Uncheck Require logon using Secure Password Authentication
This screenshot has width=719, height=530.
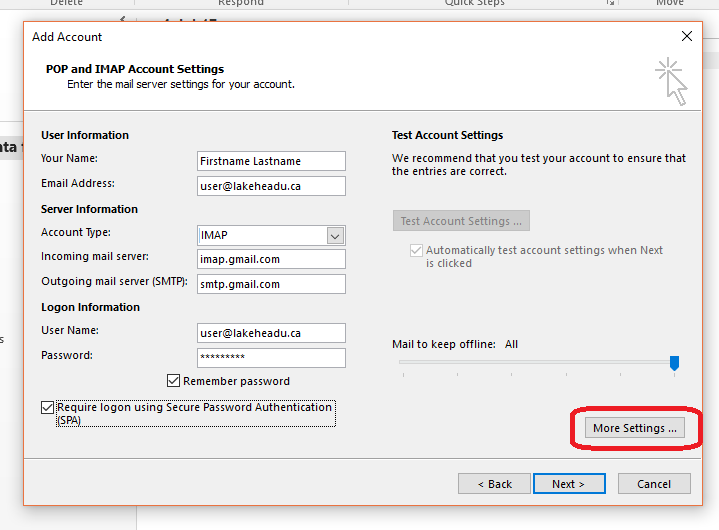(48, 408)
